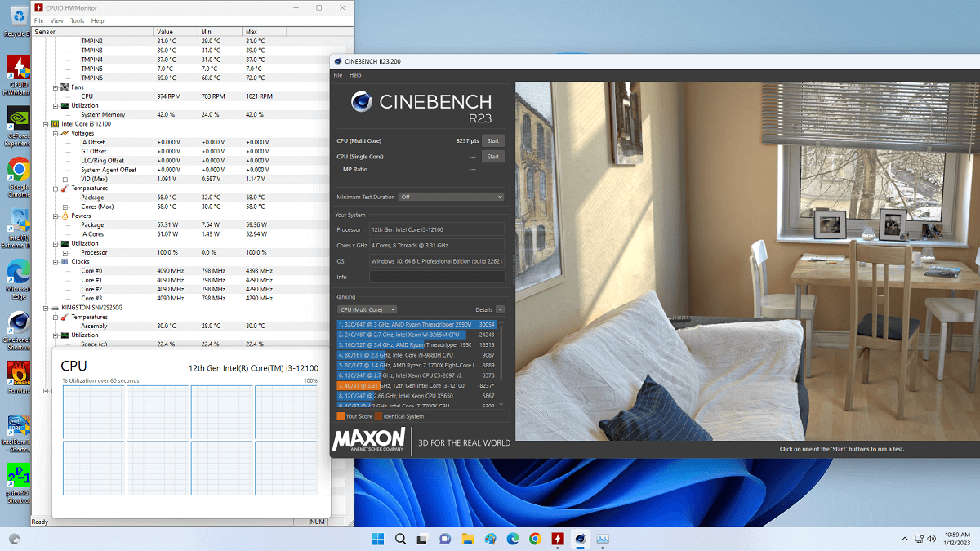980x551 pixels.
Task: Open Task View from the taskbar
Action: pos(423,539)
